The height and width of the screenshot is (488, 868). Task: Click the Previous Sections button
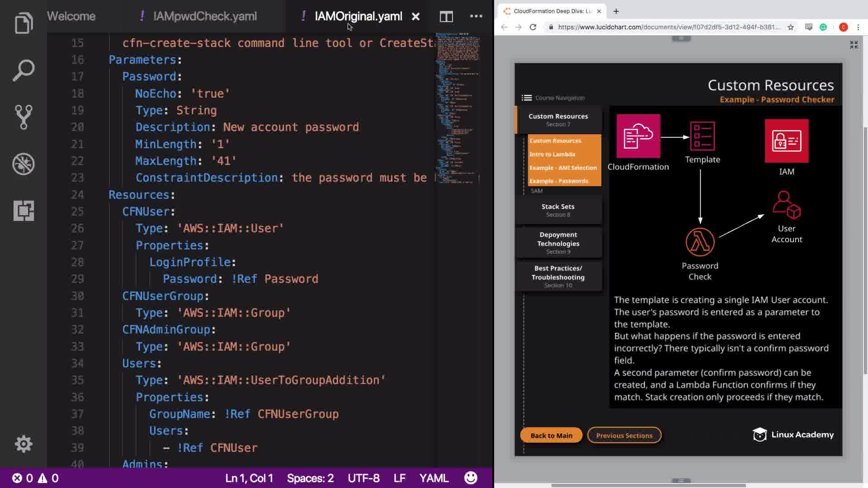624,435
